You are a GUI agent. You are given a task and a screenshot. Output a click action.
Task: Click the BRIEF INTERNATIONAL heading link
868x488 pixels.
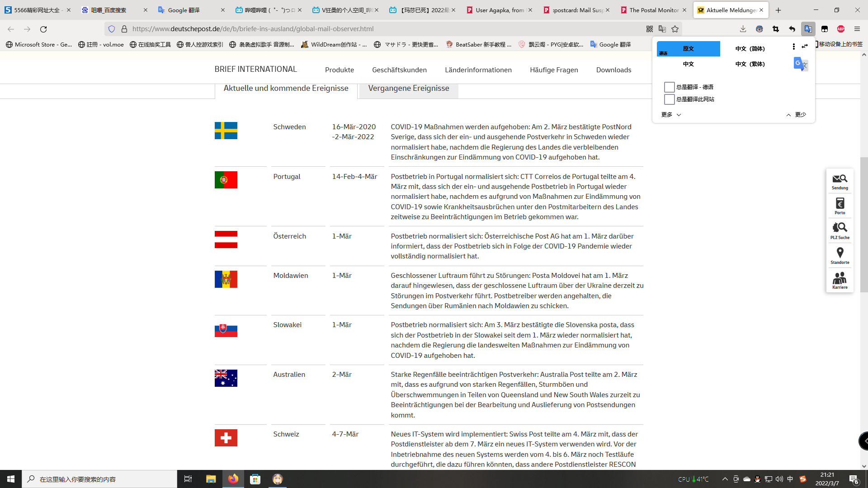[256, 69]
